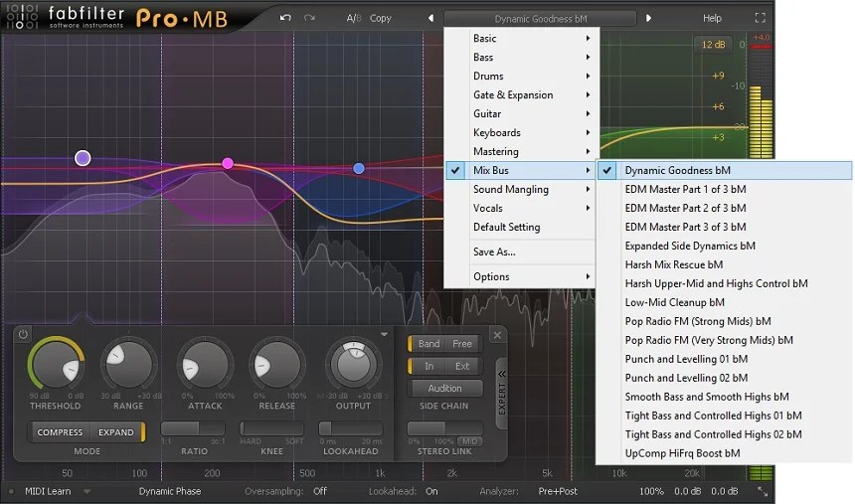Collapse the Expert side panel
Screen dimensions: 855x504
(x=502, y=395)
